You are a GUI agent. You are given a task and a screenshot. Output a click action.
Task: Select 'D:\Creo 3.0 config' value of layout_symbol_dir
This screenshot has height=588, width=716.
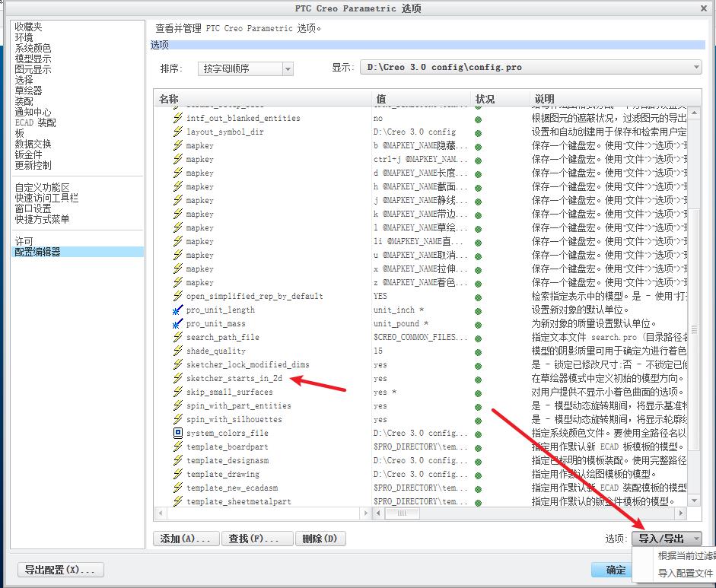[415, 132]
